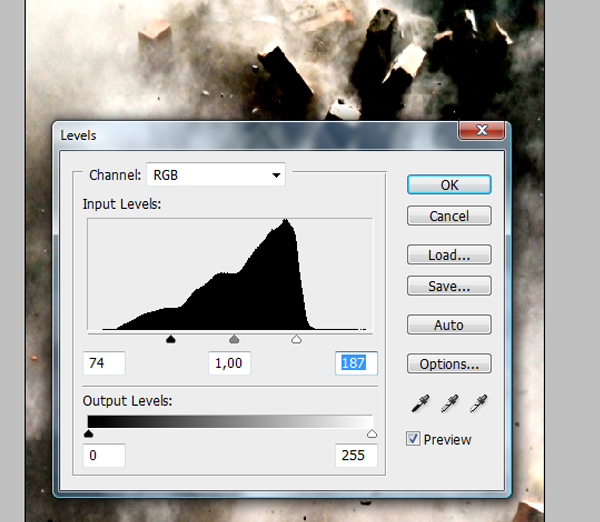This screenshot has width=600, height=522.
Task: Apply Auto levels adjustment
Action: 449,325
